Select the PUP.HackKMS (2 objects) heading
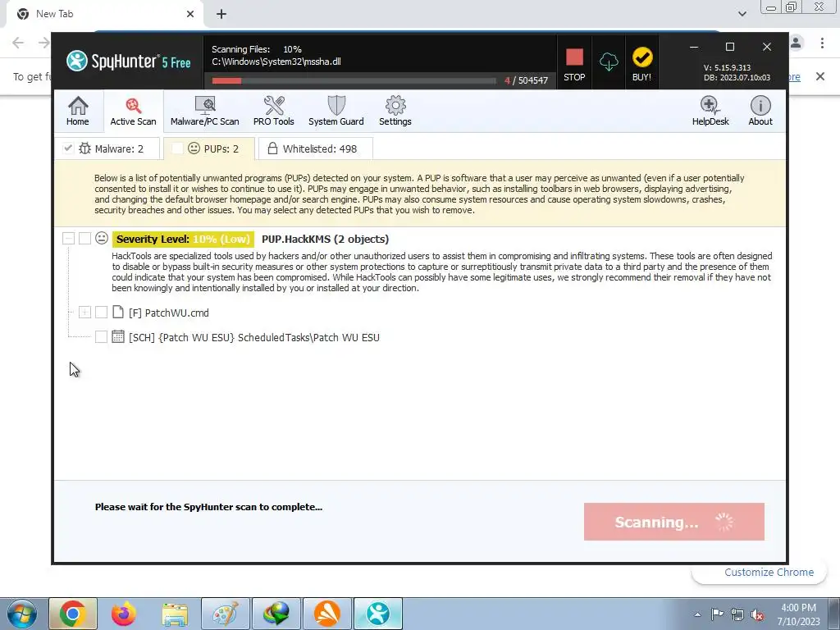Screen dimensions: 840x630 point(325,239)
